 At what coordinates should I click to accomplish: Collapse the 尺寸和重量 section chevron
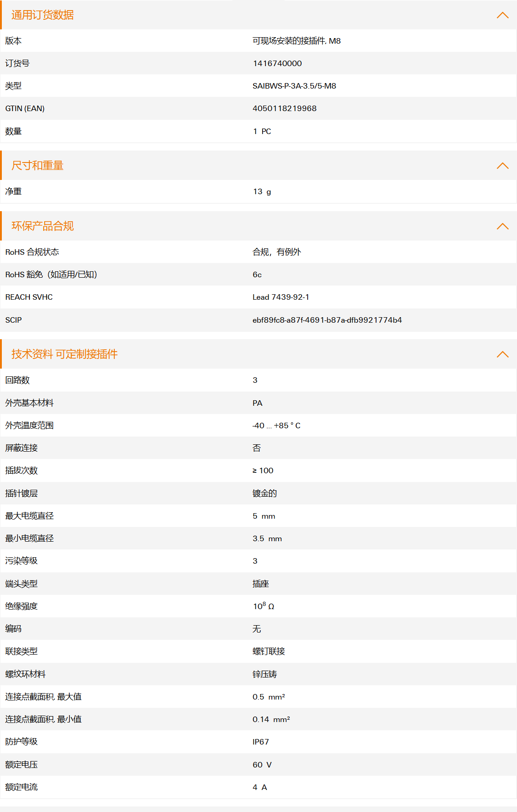point(503,166)
